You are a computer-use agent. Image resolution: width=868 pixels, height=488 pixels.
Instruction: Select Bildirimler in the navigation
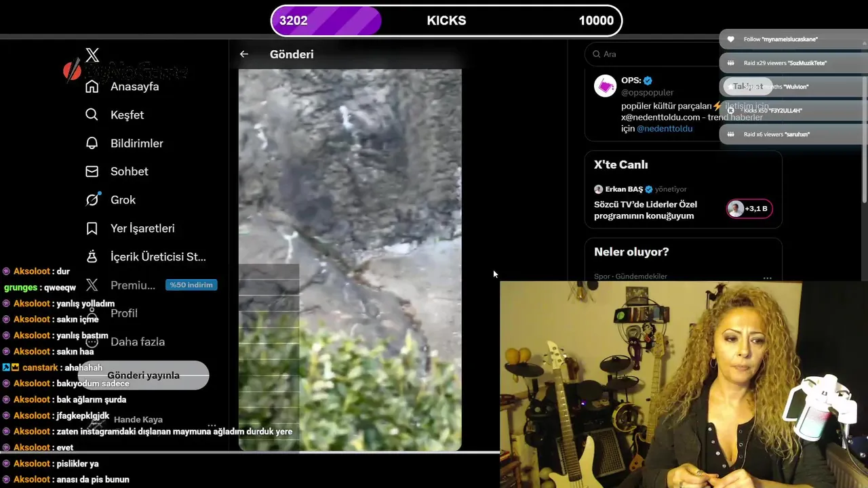137,143
